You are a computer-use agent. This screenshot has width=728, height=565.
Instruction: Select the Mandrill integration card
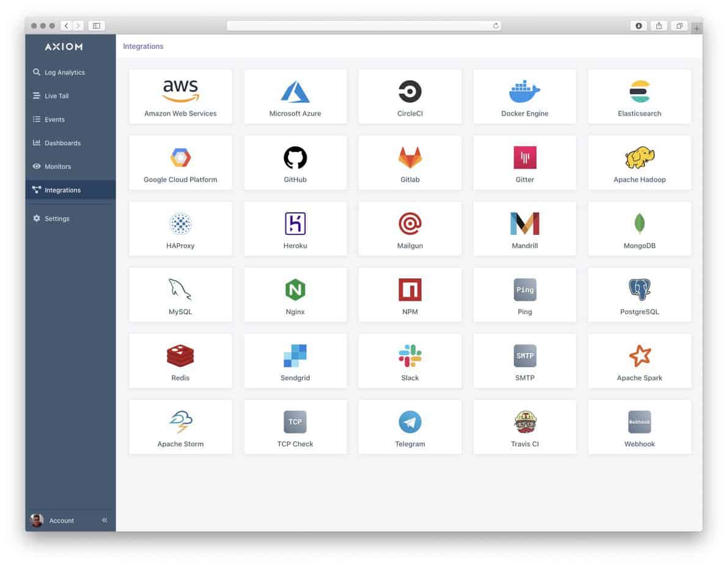524,229
